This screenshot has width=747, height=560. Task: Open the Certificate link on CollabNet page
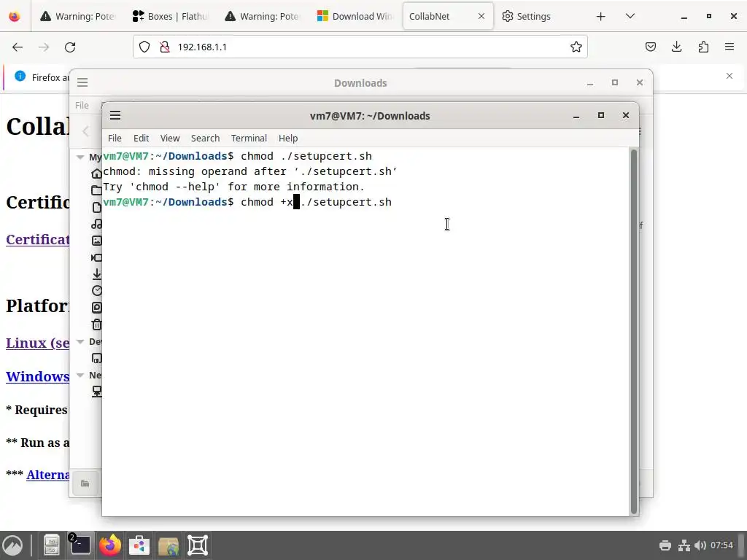click(x=38, y=239)
